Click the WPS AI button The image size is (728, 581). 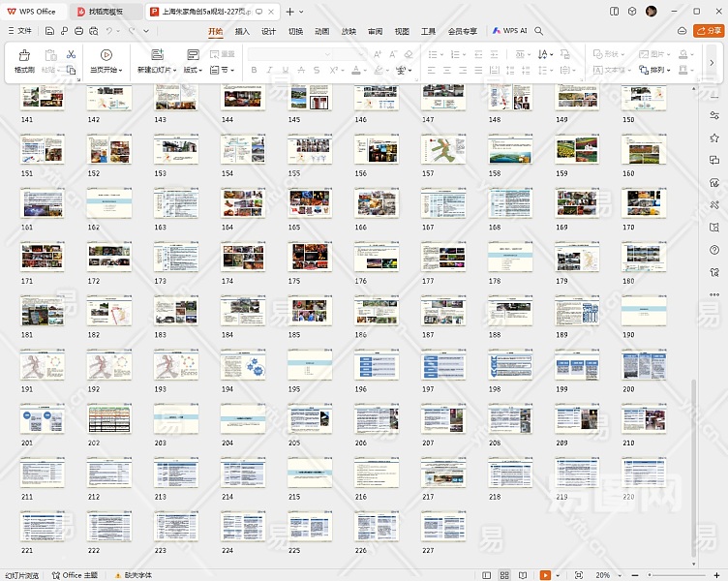point(510,31)
